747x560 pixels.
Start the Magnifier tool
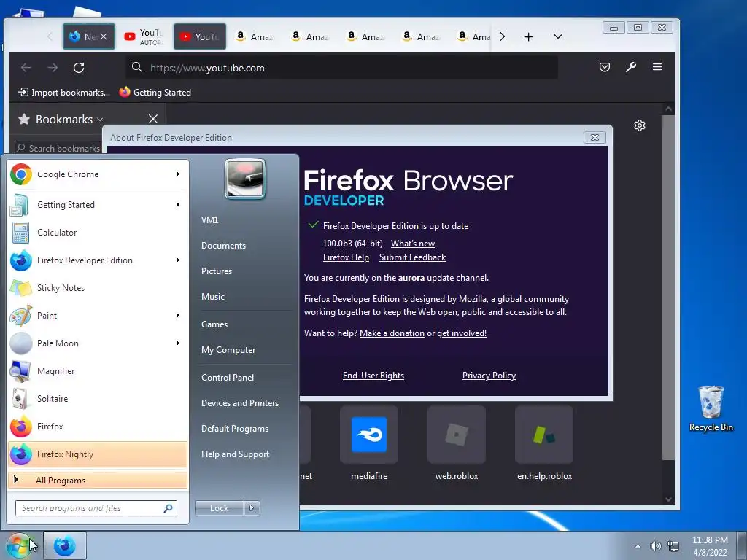tap(98, 371)
